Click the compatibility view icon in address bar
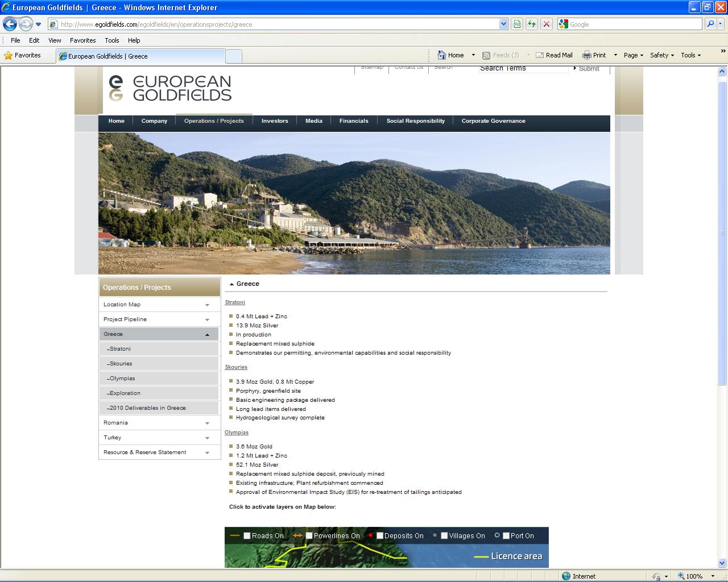This screenshot has height=582, width=728. [x=517, y=24]
